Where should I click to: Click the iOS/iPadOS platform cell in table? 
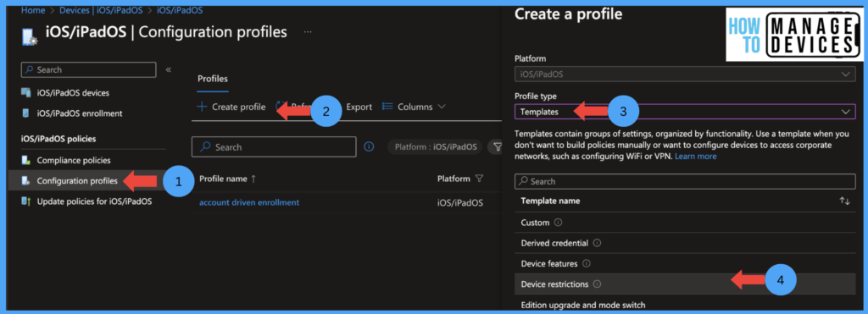pyautogui.click(x=460, y=203)
